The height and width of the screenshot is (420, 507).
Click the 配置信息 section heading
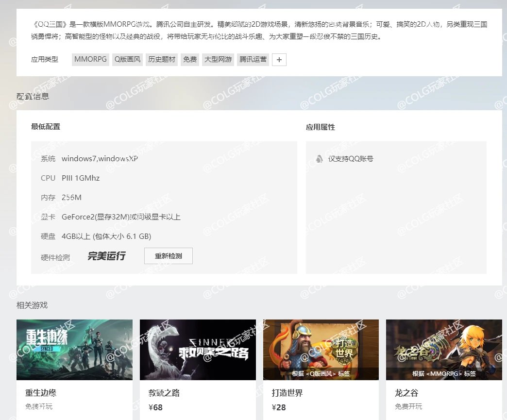coord(33,96)
